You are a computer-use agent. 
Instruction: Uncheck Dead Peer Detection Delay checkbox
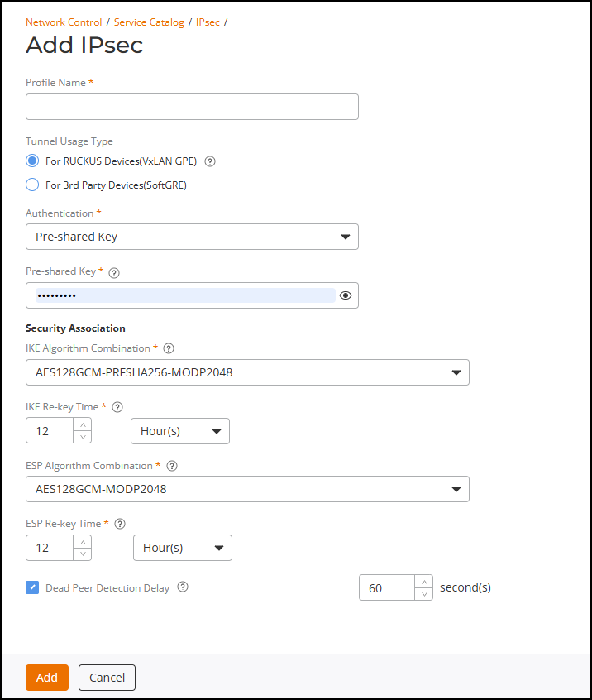(x=32, y=587)
